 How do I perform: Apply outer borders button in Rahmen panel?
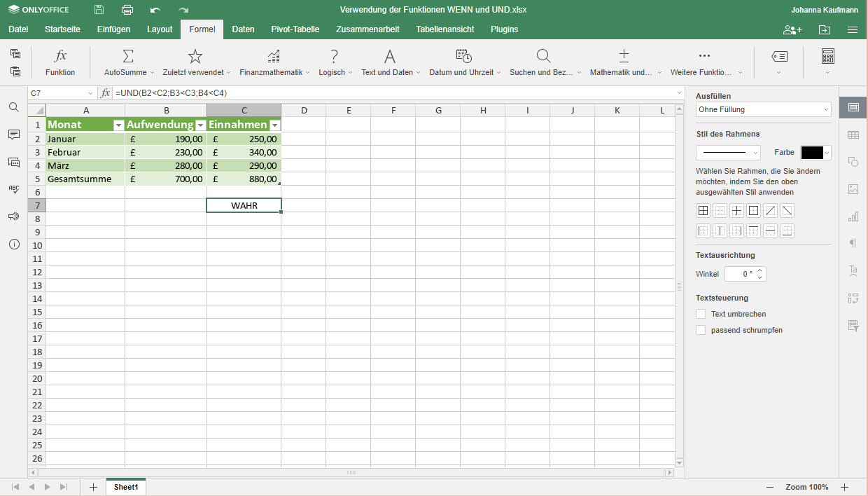(x=753, y=211)
